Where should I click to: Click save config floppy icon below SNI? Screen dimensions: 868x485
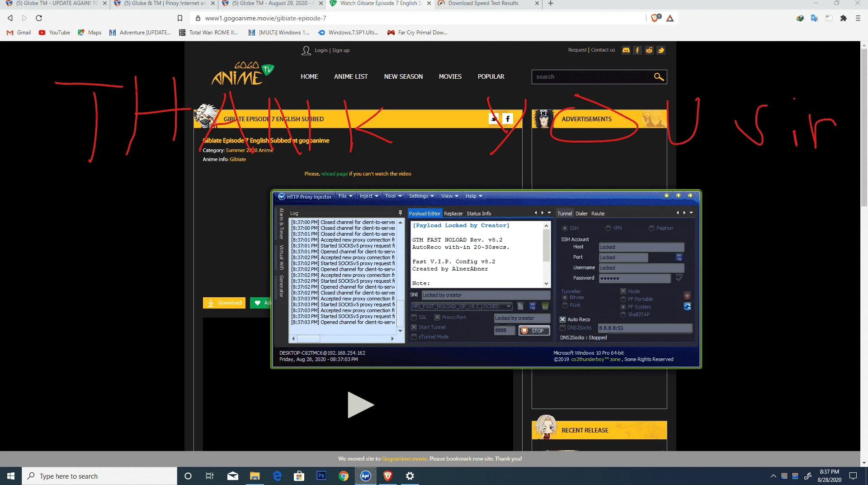click(533, 306)
